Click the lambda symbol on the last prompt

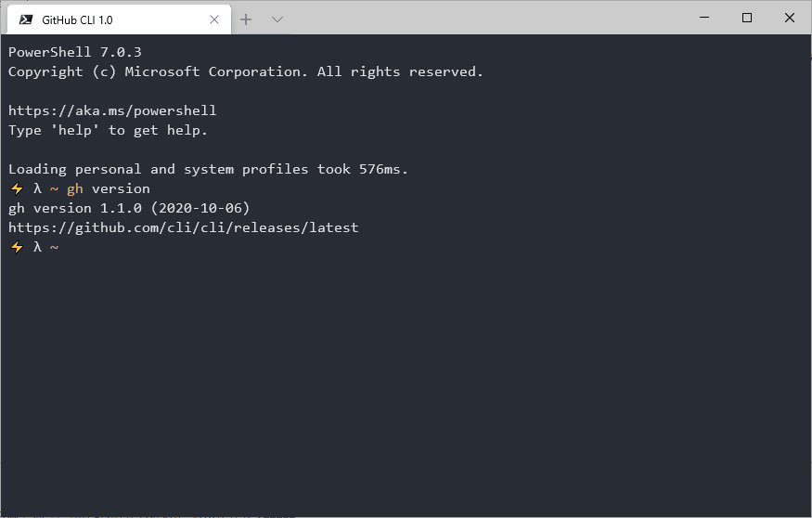pyautogui.click(x=37, y=247)
